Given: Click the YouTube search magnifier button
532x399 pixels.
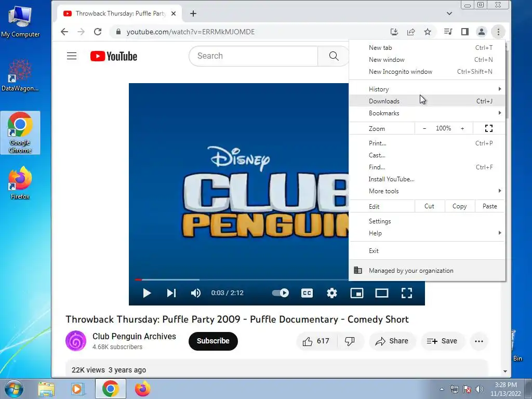Looking at the screenshot, I should [334, 56].
